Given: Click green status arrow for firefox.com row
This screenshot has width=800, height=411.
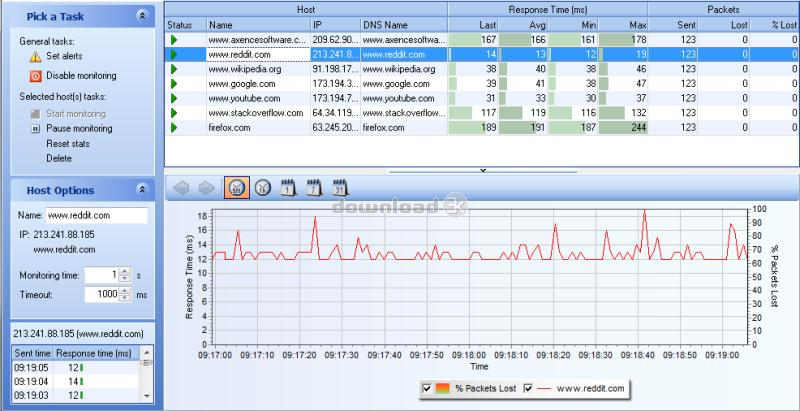Looking at the screenshot, I should click(x=174, y=127).
